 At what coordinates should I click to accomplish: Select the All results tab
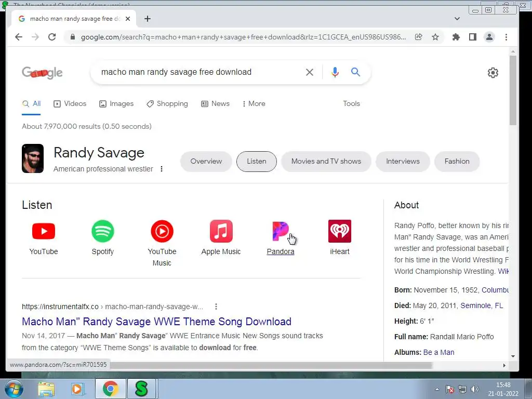pyautogui.click(x=31, y=103)
